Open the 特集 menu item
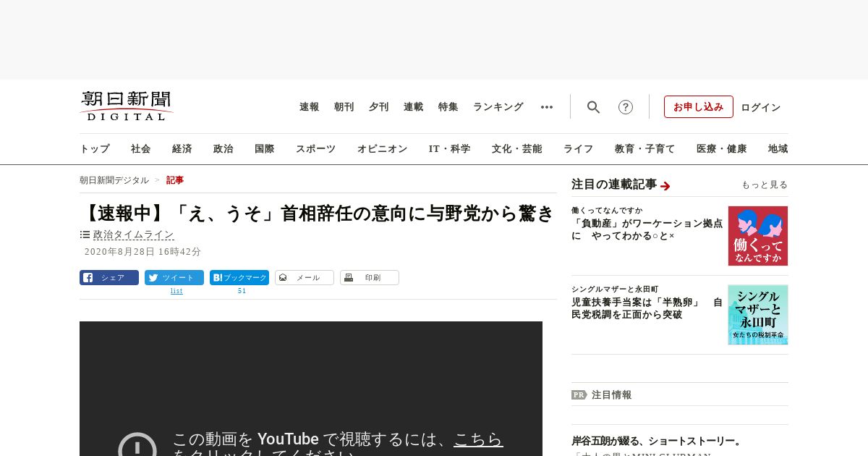 coord(448,107)
